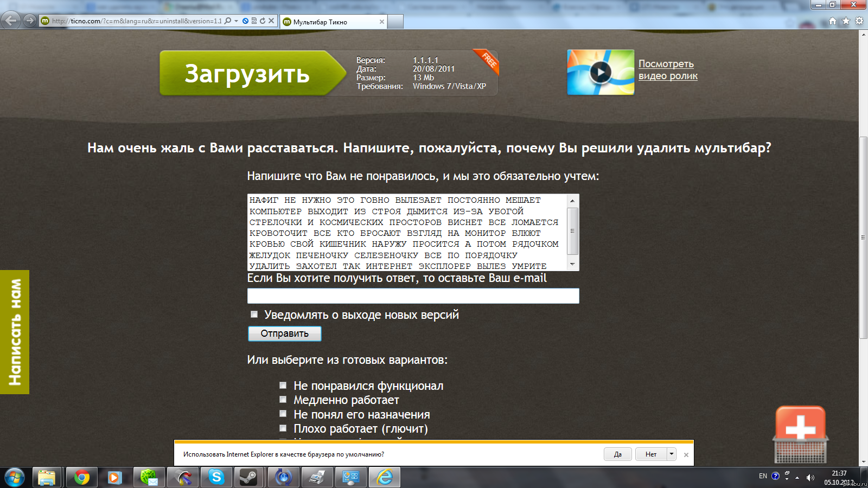Screen dimensions: 868x488
Task: Open the IE Tools gear icon
Action: 859,21
